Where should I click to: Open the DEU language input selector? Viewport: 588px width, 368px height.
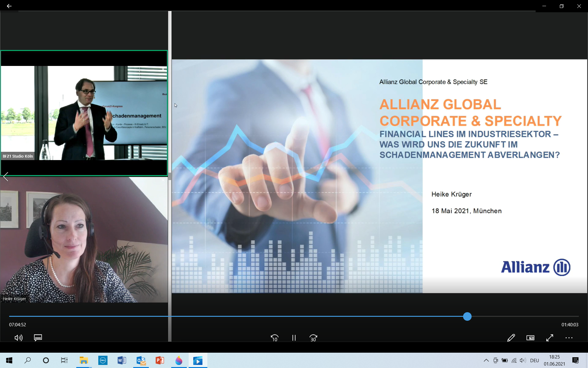pos(534,360)
